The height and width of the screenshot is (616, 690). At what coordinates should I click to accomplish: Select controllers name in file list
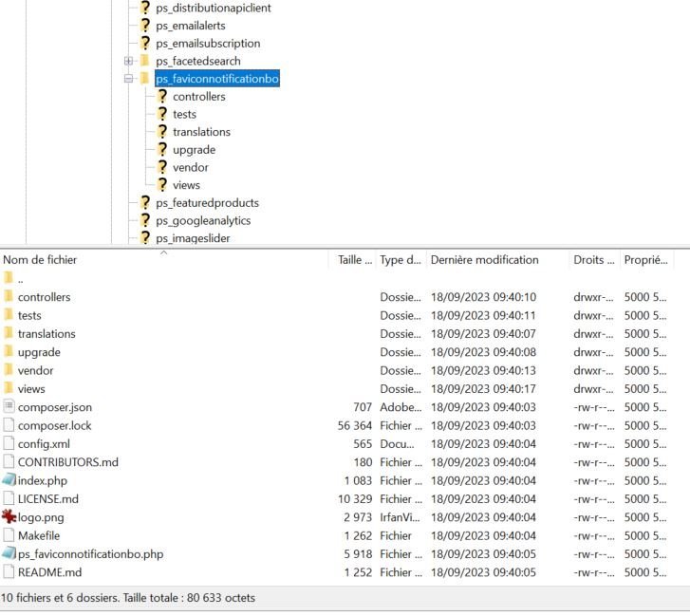point(44,297)
